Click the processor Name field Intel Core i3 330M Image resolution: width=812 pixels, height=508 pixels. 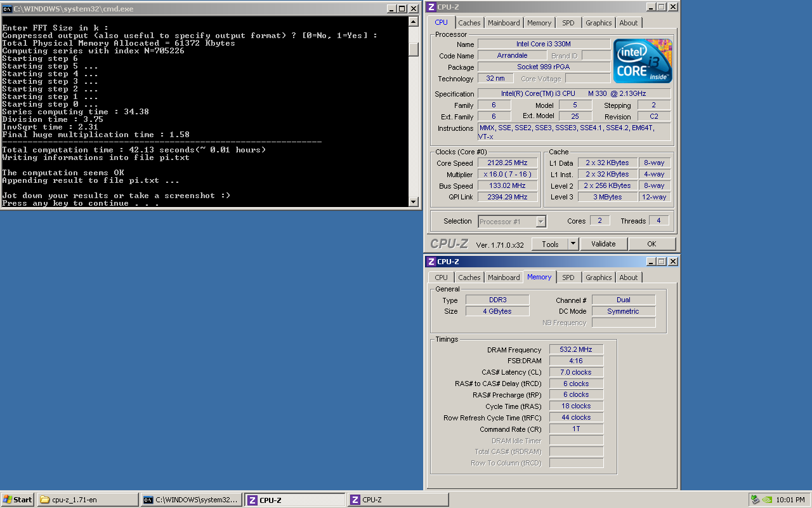(x=544, y=44)
